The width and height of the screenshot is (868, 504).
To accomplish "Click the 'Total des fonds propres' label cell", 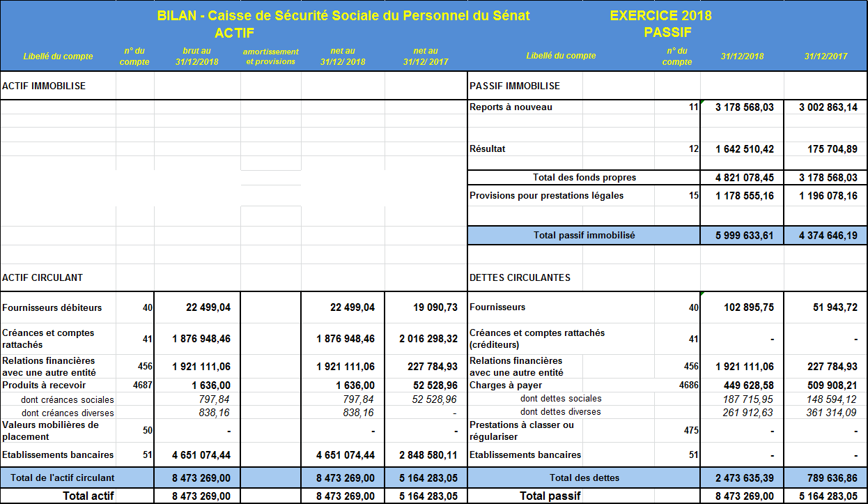I will tap(584, 177).
